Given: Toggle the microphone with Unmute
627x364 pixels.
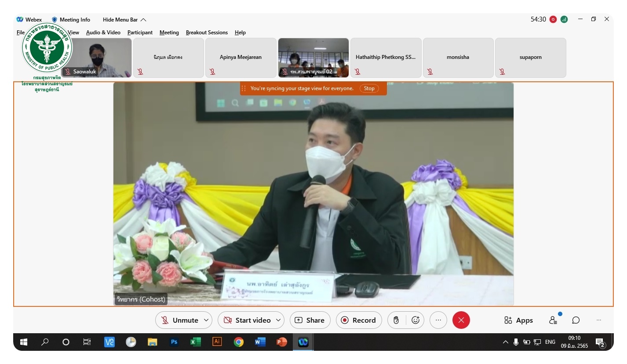Looking at the screenshot, I should coord(179,320).
